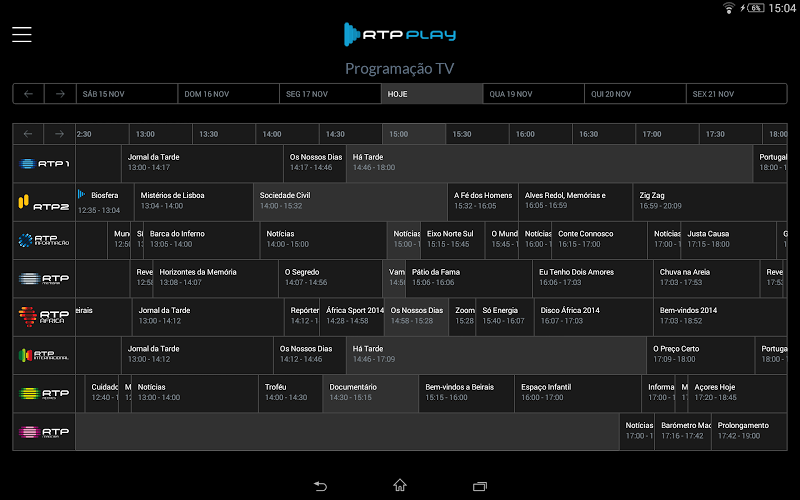
Task: Open O Segredo program
Action: (x=331, y=279)
